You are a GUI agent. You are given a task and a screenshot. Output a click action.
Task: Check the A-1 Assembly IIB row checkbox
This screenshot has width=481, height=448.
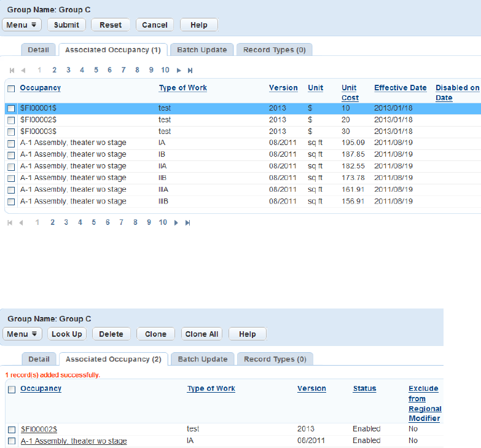[x=11, y=178]
